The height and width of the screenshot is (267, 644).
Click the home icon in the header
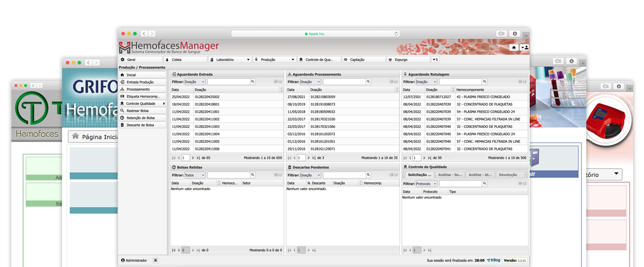(x=514, y=47)
